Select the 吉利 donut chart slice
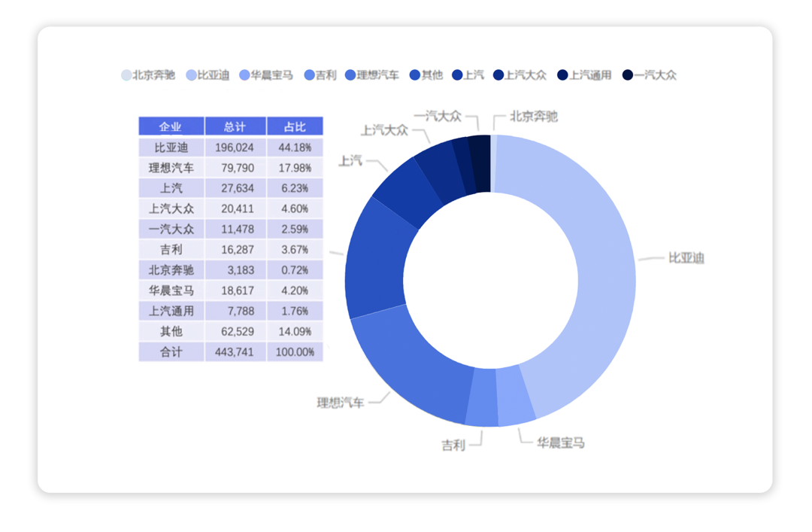The width and height of the screenshot is (812, 532). 483,398
